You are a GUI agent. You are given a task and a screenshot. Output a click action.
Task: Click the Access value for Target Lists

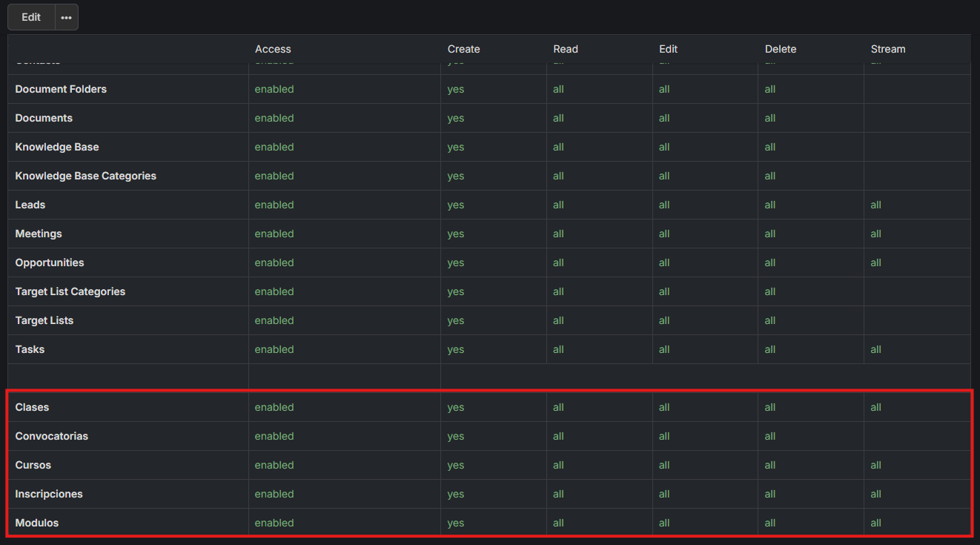pos(274,320)
